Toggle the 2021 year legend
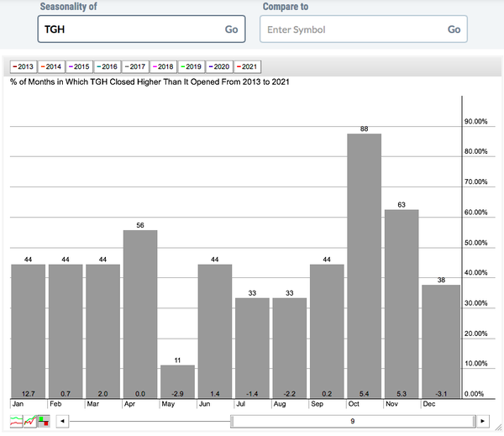 pos(245,66)
